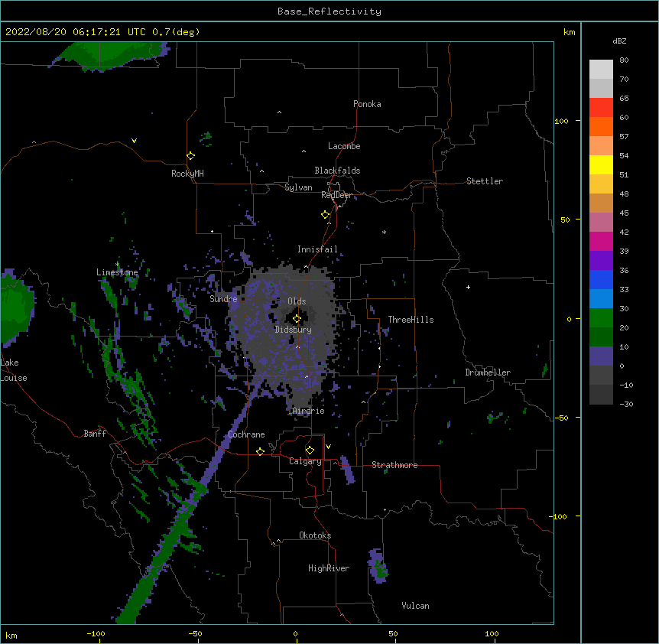The height and width of the screenshot is (644, 659).
Task: Click the Sundre label
Action: pyautogui.click(x=223, y=299)
